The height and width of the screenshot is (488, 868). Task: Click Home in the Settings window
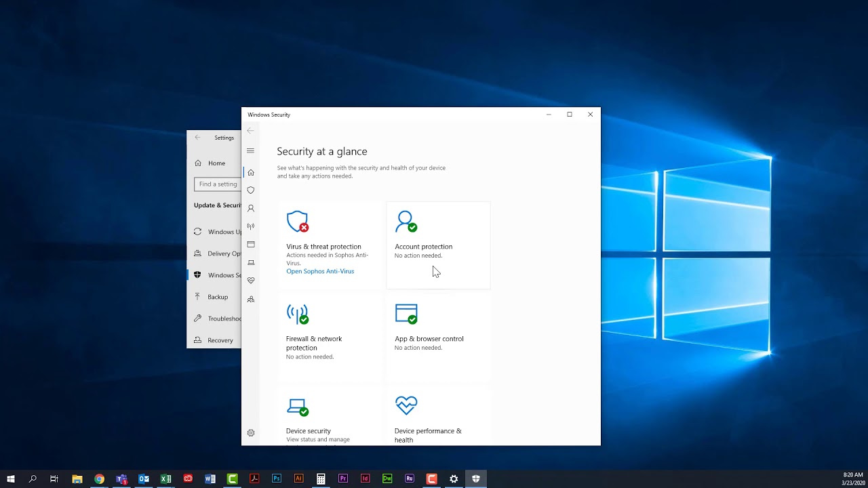point(214,163)
